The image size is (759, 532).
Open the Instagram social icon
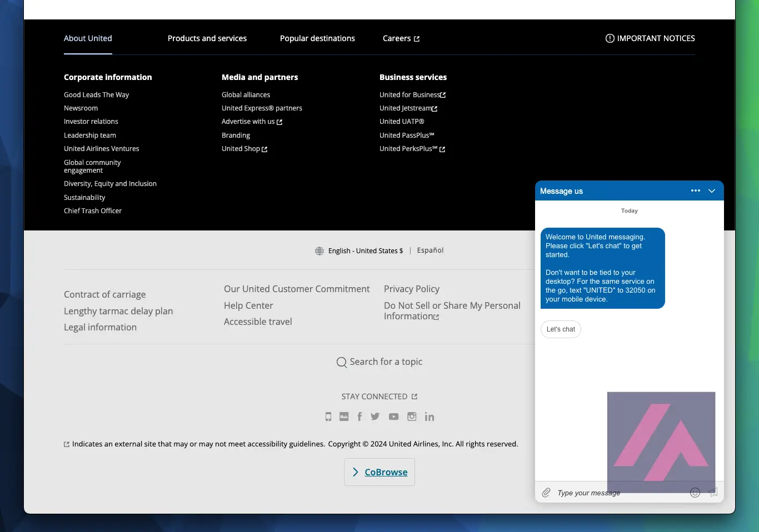(x=412, y=416)
